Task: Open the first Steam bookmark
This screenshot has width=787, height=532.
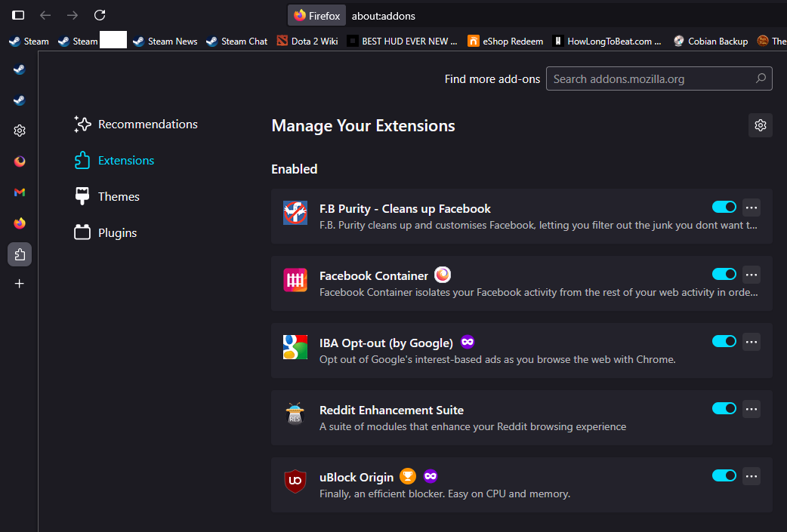Action: (x=29, y=41)
